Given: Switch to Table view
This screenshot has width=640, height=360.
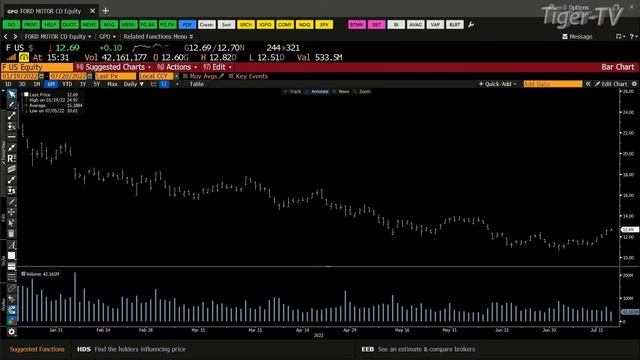Looking at the screenshot, I should point(196,84).
